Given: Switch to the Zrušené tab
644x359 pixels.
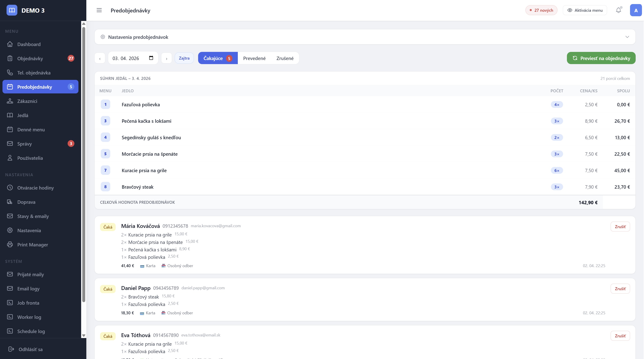Looking at the screenshot, I should (285, 58).
